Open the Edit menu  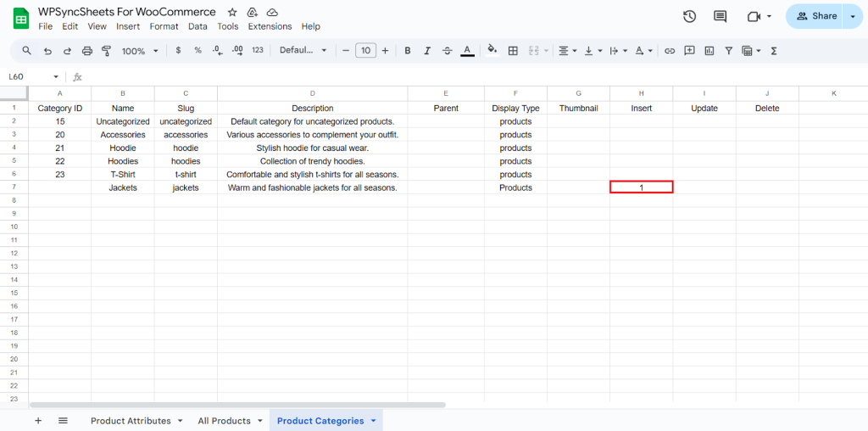pyautogui.click(x=70, y=26)
